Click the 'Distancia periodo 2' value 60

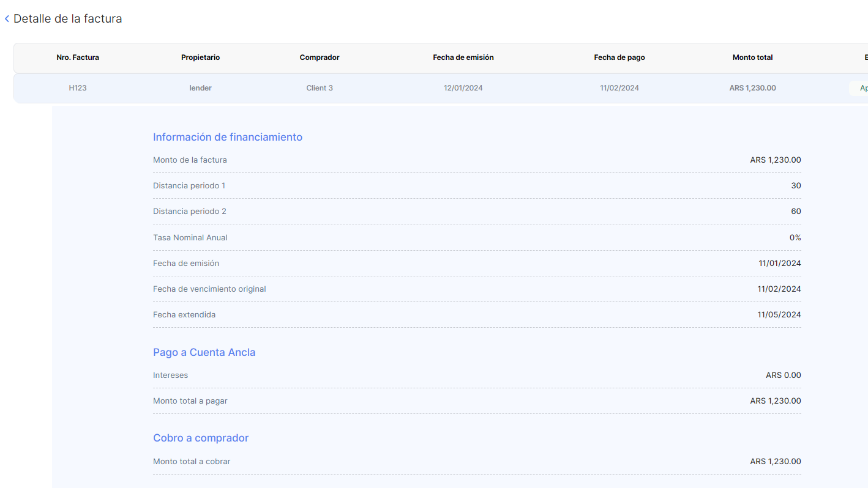(796, 212)
